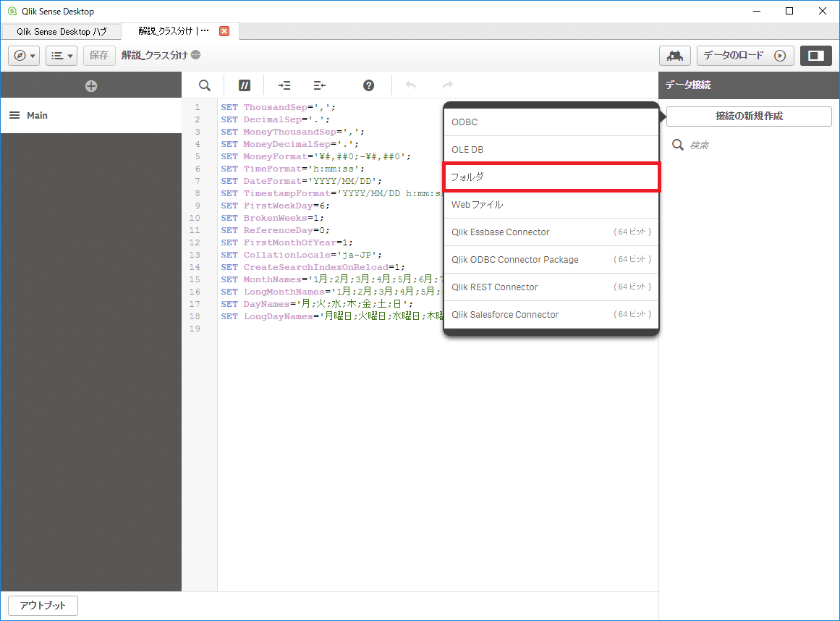Click script line SET DateFormat
Screen dimensions: 840x621
302,181
